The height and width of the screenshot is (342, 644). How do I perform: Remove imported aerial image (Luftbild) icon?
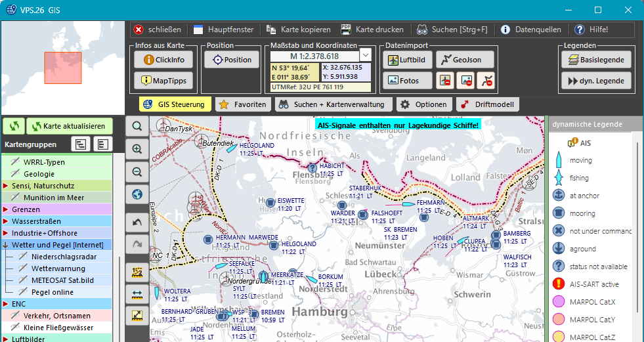(445, 81)
